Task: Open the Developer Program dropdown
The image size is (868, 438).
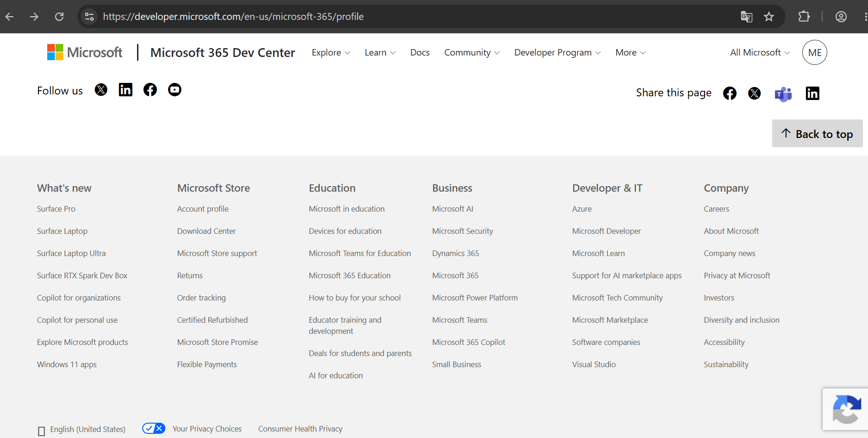Action: pos(558,53)
